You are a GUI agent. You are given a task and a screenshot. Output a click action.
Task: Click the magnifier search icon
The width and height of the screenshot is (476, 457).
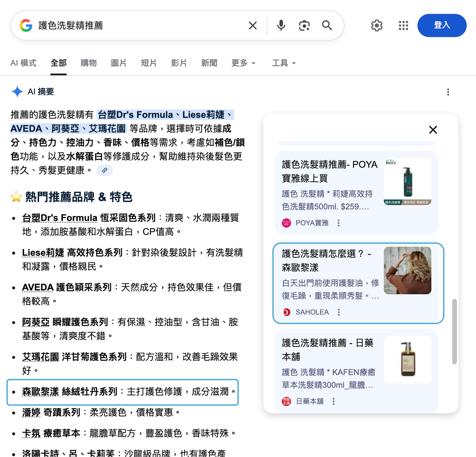pyautogui.click(x=327, y=25)
